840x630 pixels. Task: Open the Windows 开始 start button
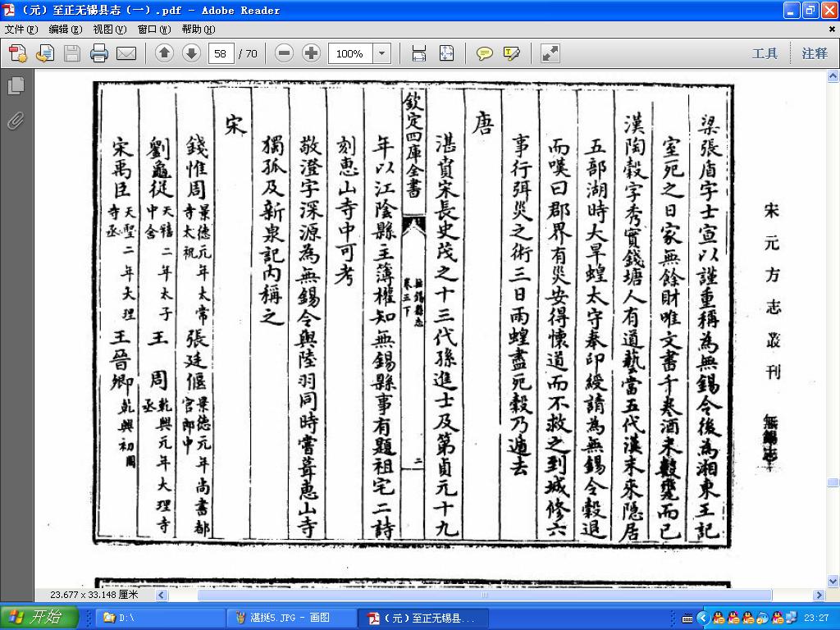tap(39, 618)
